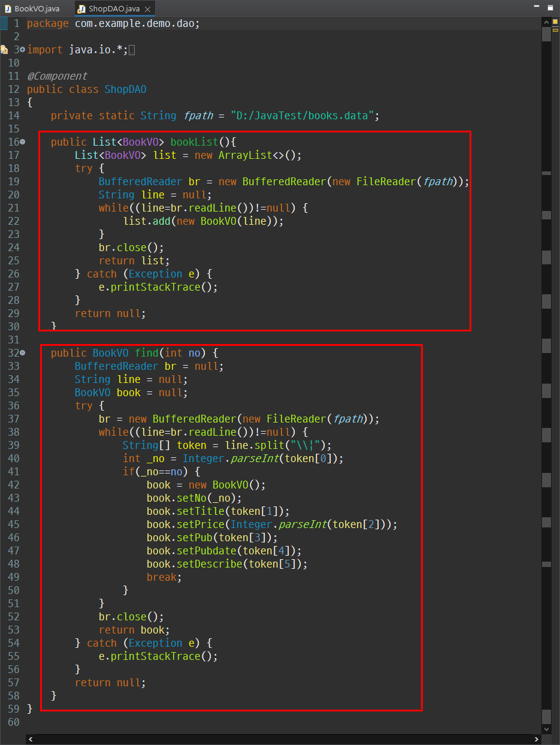Click the vertical scrollbar up arrow
560x745 pixels.
(x=546, y=22)
